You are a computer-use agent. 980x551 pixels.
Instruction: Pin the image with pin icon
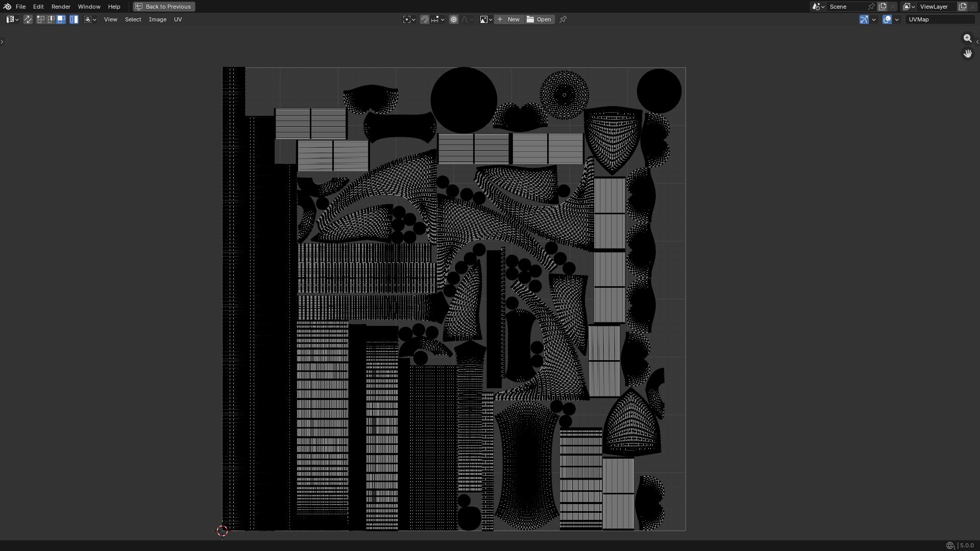tap(563, 19)
